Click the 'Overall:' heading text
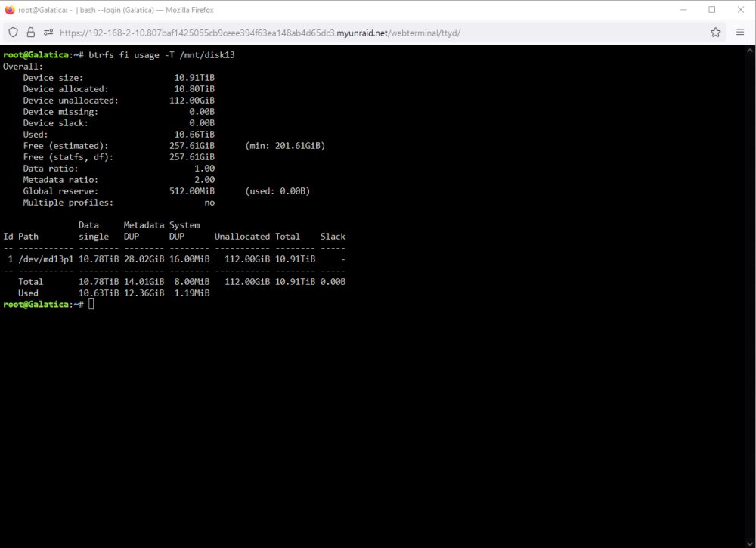756x548 pixels. point(23,67)
